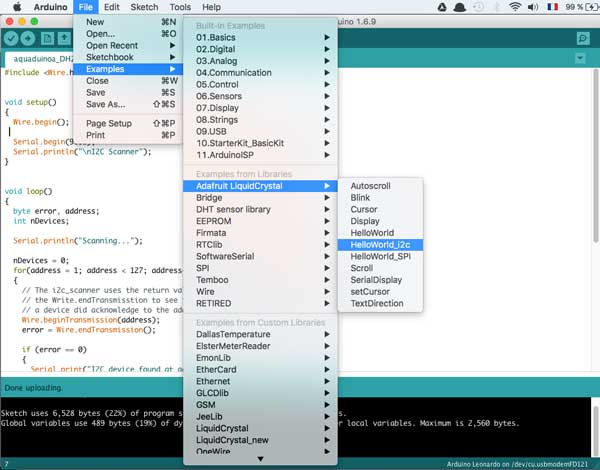The image size is (600, 470).
Task: Open the RETIRED examples submenu
Action: click(260, 304)
